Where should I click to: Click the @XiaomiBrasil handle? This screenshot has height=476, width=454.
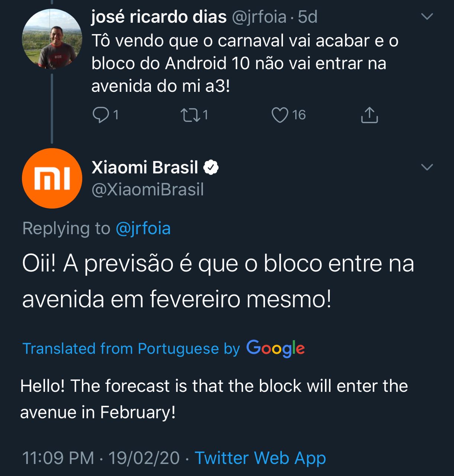click(x=148, y=190)
